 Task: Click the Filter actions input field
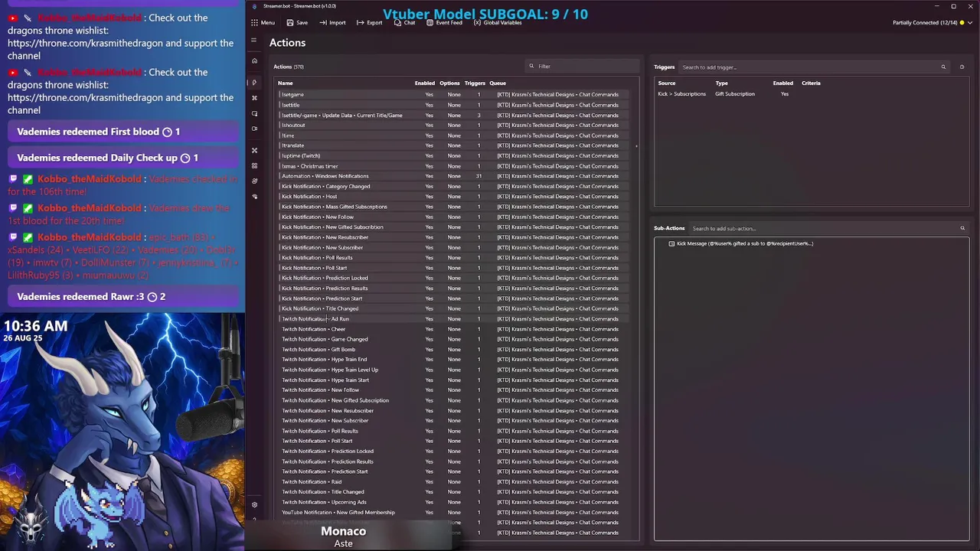[x=583, y=67]
